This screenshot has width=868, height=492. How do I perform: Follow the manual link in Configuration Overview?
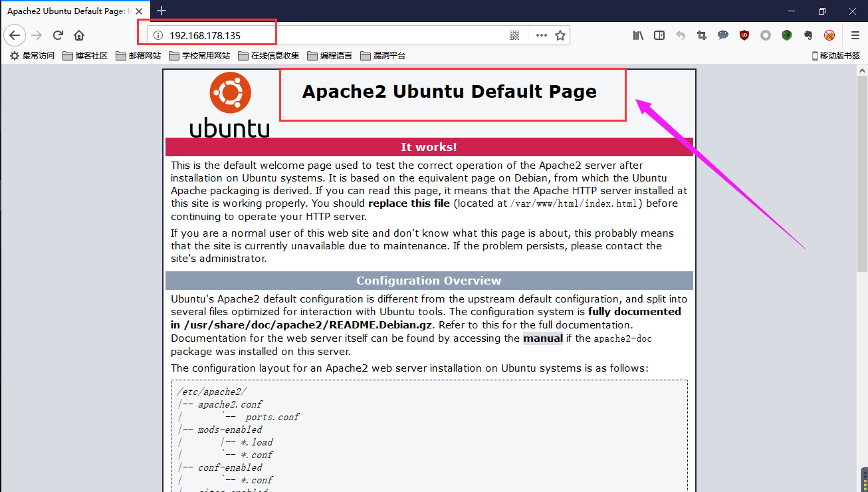[542, 338]
